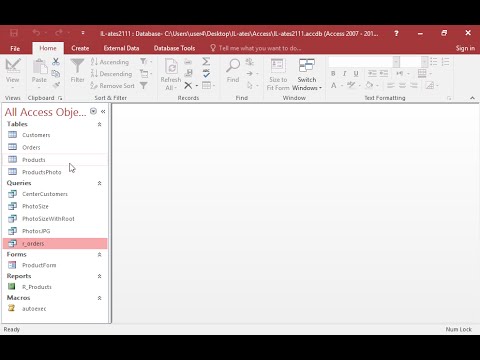
Task: Click the Background fill color bucket
Action: coord(369,86)
